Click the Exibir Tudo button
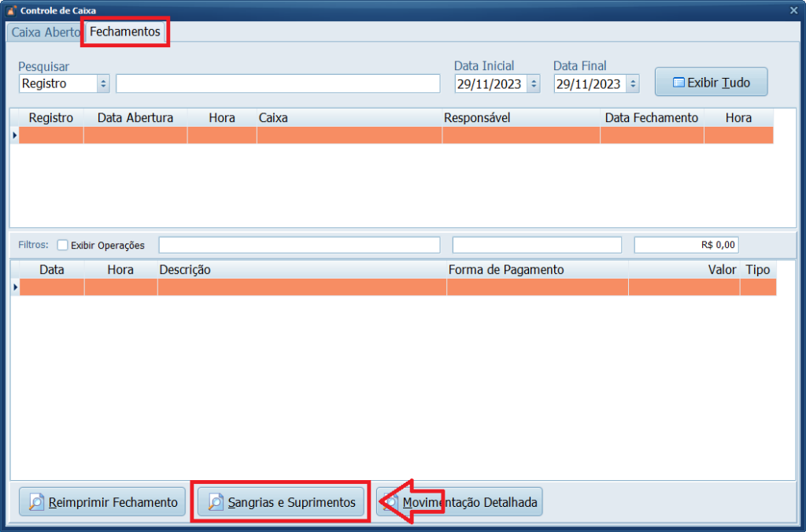This screenshot has height=532, width=806. click(x=712, y=83)
